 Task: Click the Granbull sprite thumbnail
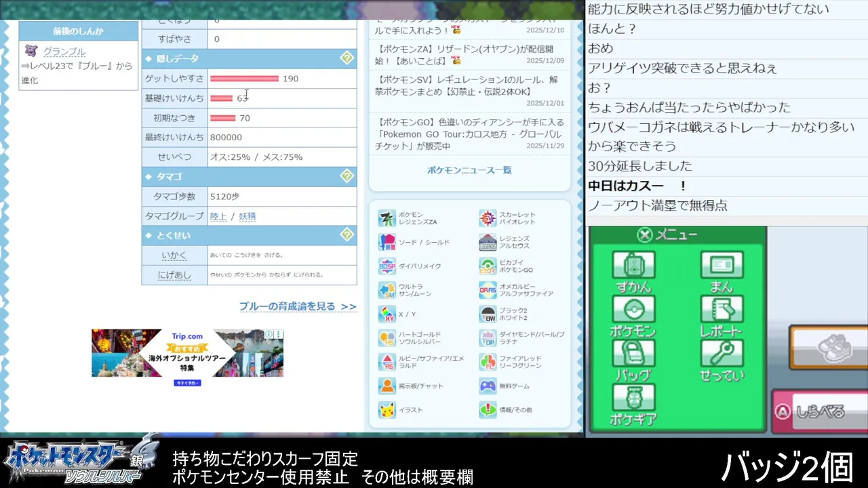click(x=31, y=51)
